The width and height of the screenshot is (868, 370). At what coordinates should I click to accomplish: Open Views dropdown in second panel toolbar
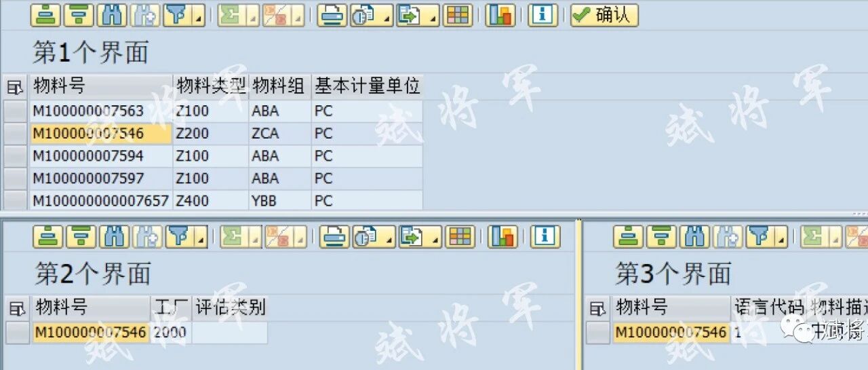(x=374, y=236)
